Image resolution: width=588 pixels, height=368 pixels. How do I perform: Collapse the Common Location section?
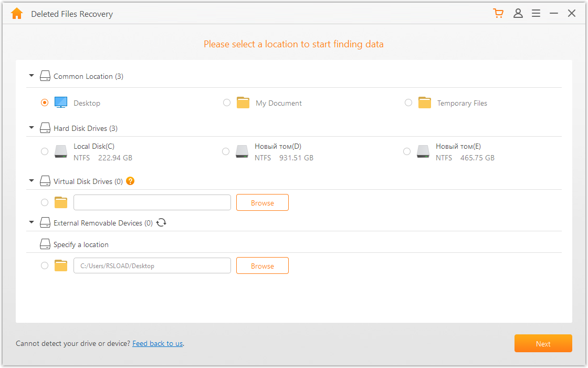(x=31, y=76)
